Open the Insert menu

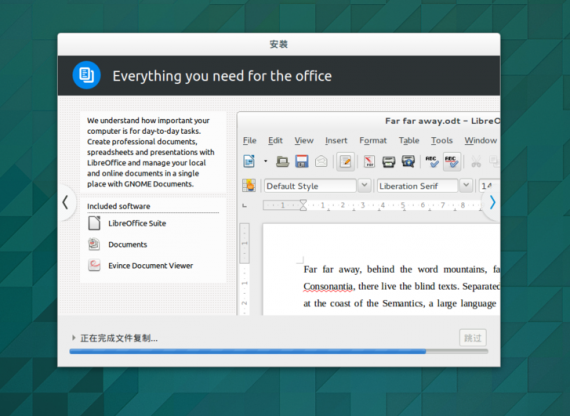pyautogui.click(x=336, y=140)
